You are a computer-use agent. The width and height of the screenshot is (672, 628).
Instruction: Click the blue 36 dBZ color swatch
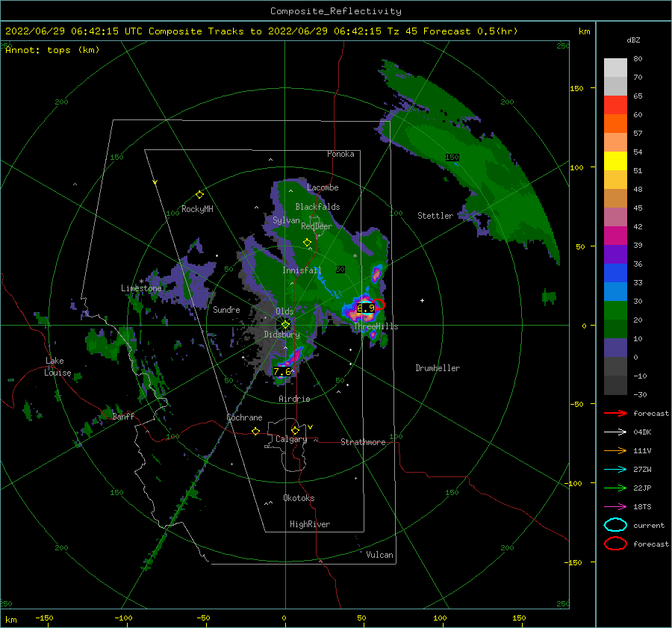point(615,273)
